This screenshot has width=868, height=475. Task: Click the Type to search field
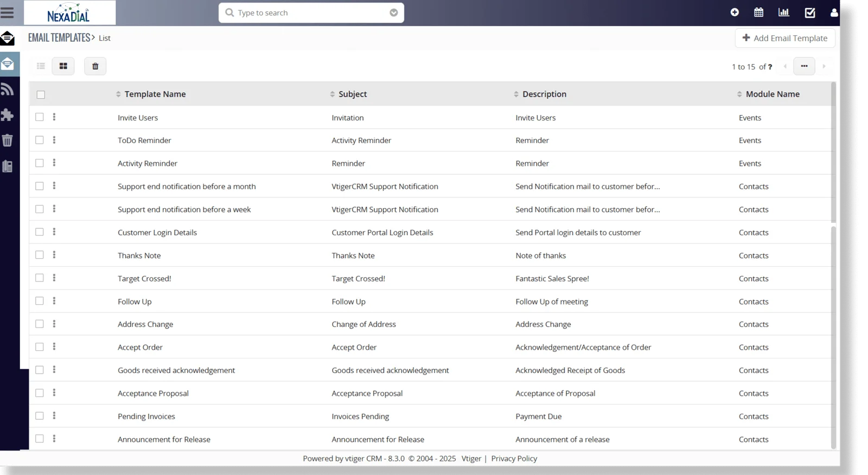(x=311, y=12)
